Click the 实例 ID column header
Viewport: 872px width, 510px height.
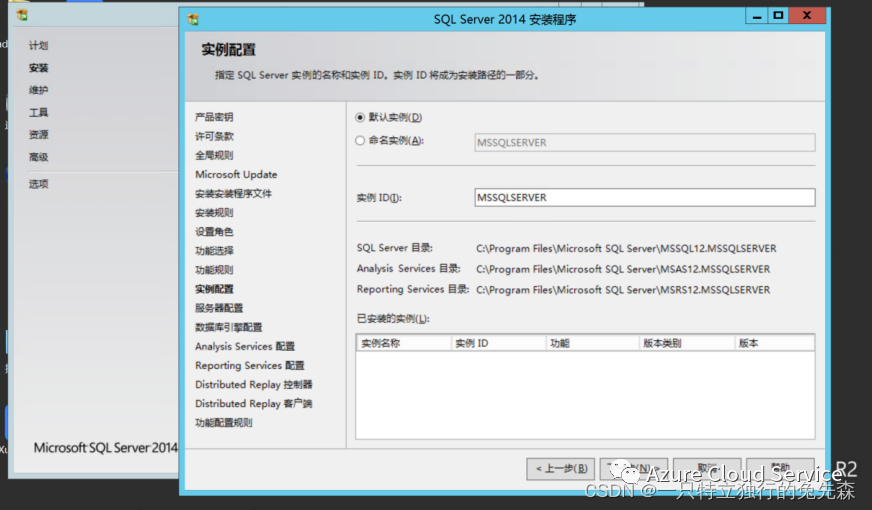coord(498,343)
